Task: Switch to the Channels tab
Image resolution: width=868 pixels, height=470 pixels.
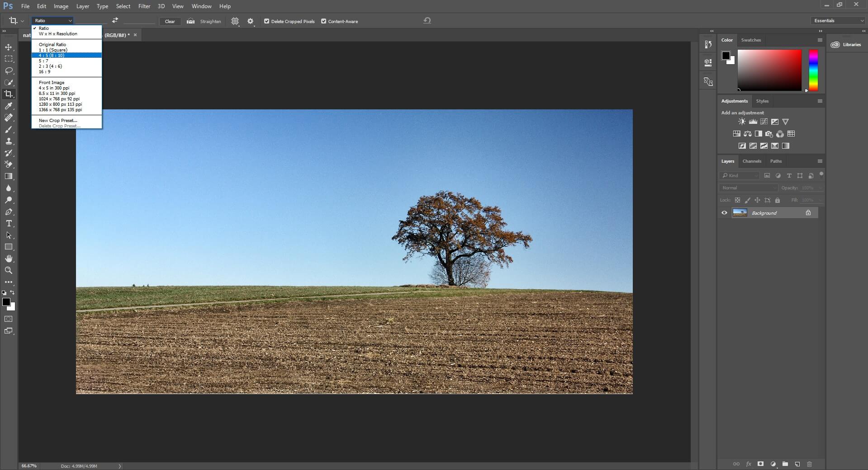Action: point(752,161)
